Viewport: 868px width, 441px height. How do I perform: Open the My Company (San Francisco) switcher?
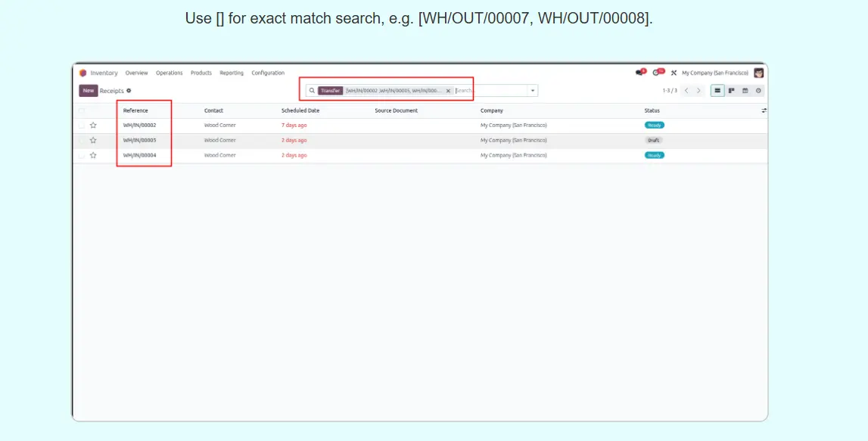tap(714, 73)
